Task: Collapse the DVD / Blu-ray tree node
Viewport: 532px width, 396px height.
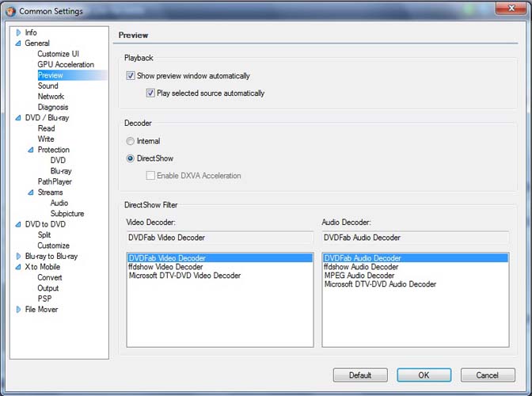Action: 18,118
